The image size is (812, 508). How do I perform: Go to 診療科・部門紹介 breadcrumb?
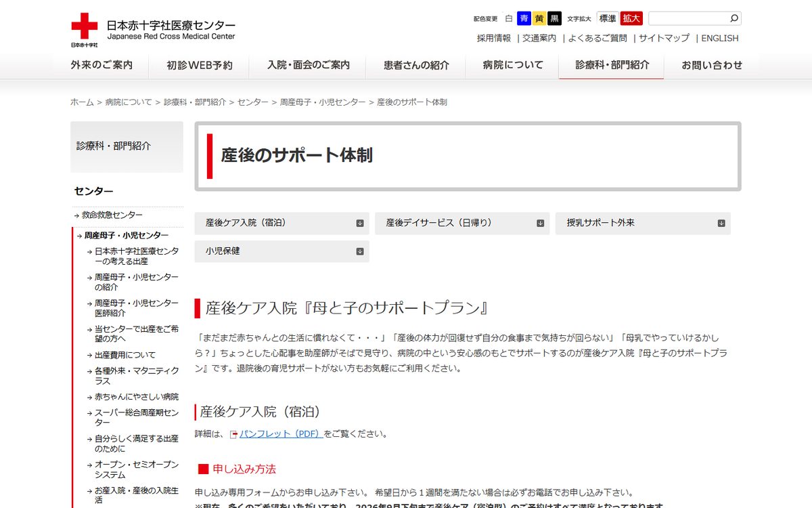click(195, 102)
